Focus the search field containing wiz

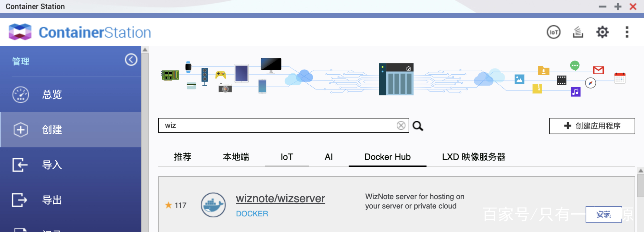click(x=283, y=125)
